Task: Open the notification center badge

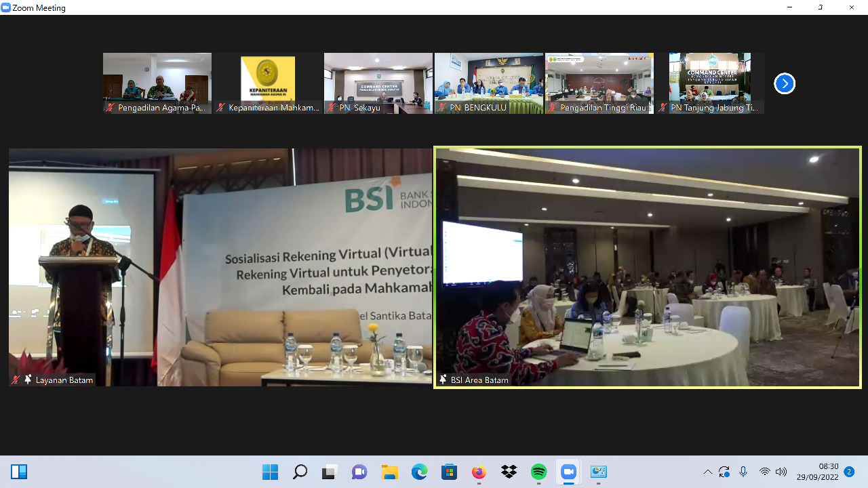Action: click(849, 472)
